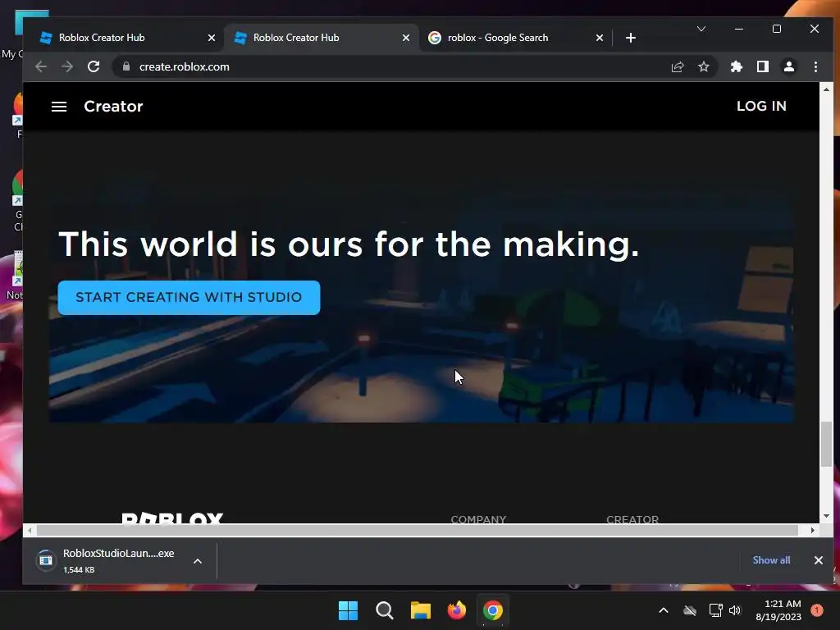Click the Creator logo text
Screen dimensions: 840x630
pos(113,107)
